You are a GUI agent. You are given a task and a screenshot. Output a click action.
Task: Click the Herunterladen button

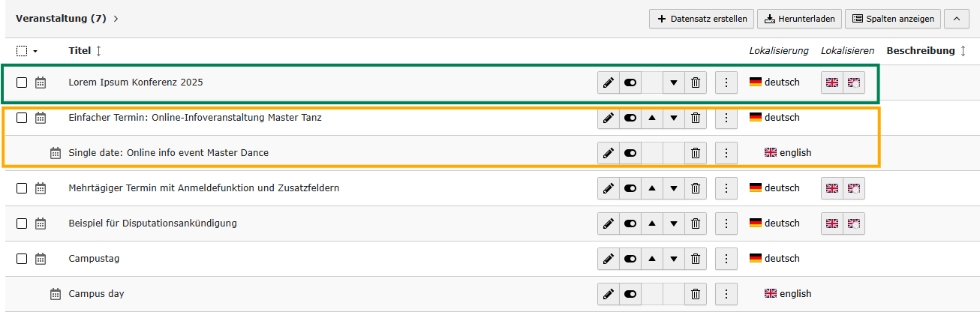pyautogui.click(x=798, y=19)
